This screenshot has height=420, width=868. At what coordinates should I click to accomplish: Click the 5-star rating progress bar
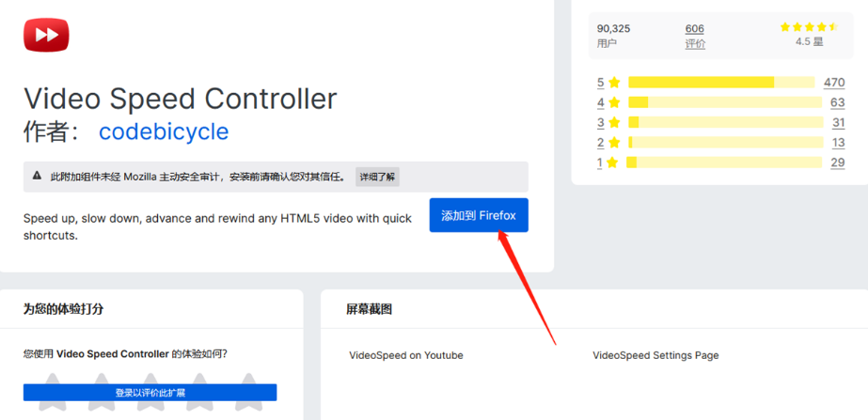pyautogui.click(x=721, y=83)
